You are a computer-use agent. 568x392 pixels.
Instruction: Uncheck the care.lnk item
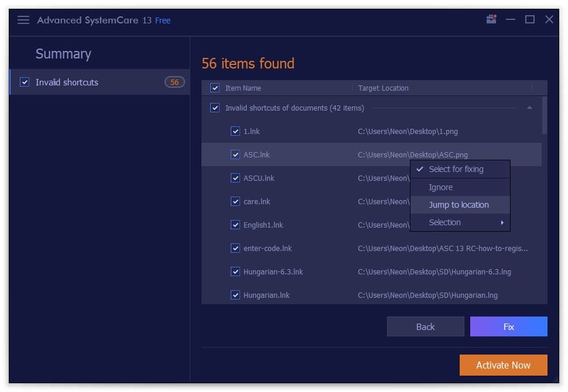(235, 201)
